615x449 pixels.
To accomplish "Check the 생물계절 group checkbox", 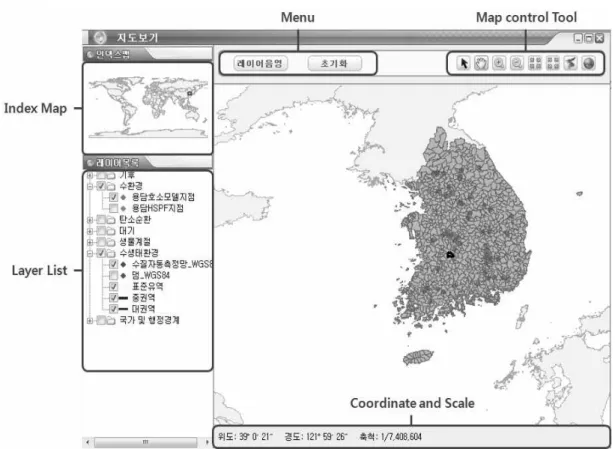I will [101, 242].
